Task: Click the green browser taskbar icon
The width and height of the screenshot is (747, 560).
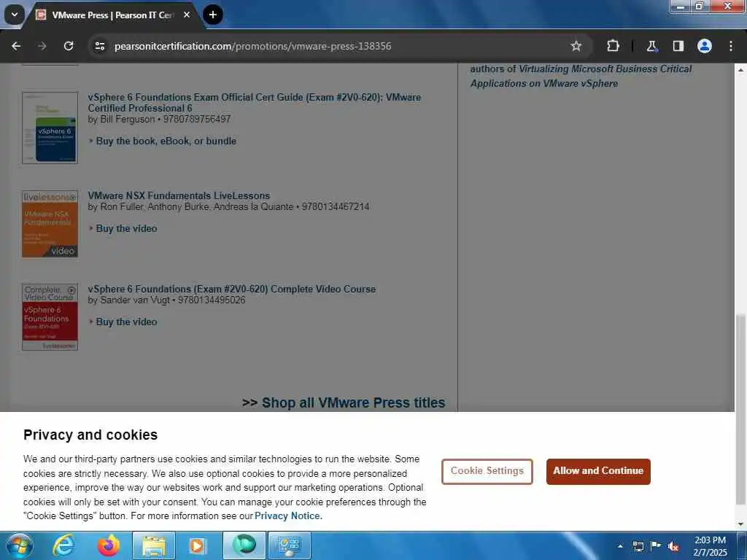Action: [244, 545]
